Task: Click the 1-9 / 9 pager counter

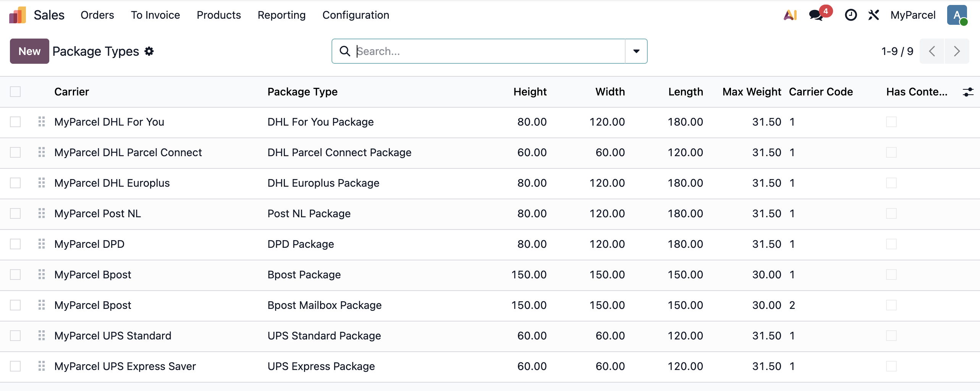Action: 897,51
